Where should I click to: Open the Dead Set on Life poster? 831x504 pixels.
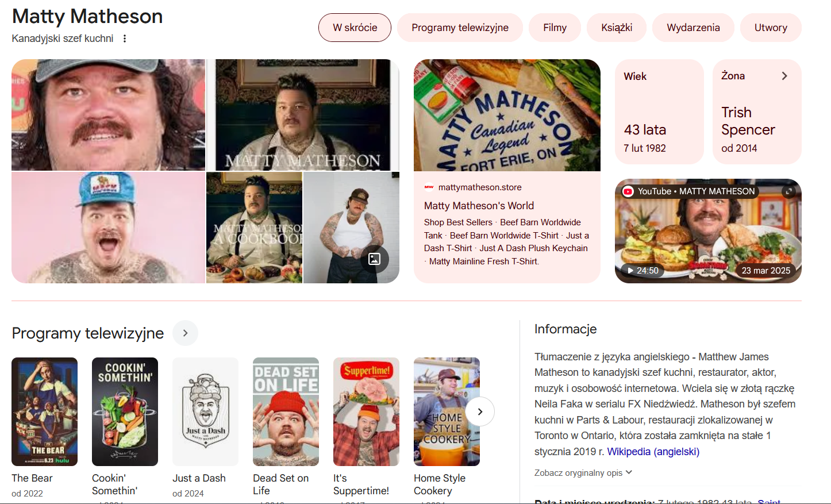[x=286, y=411]
